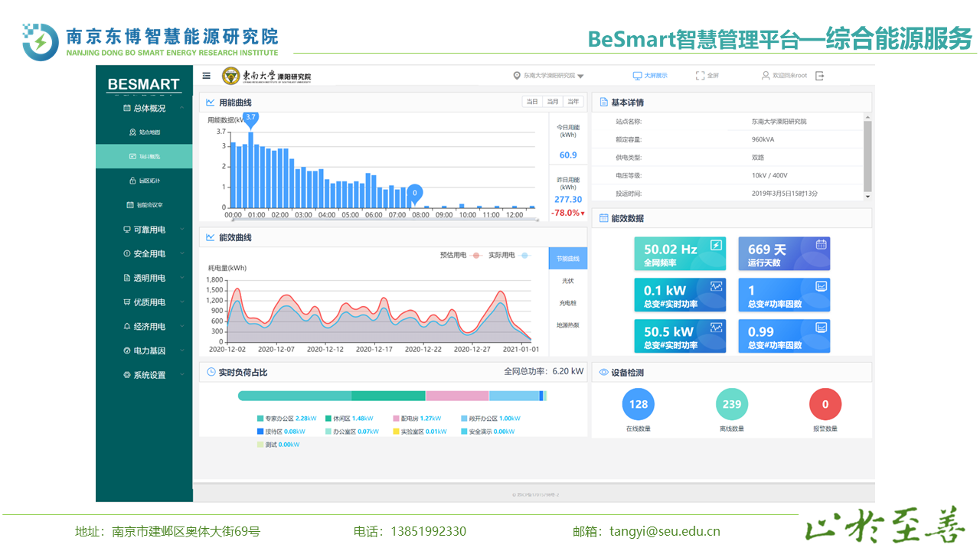Image resolution: width=980 pixels, height=551 pixels.
Task: Open the 智能会议室 sidebar item
Action: 144,205
